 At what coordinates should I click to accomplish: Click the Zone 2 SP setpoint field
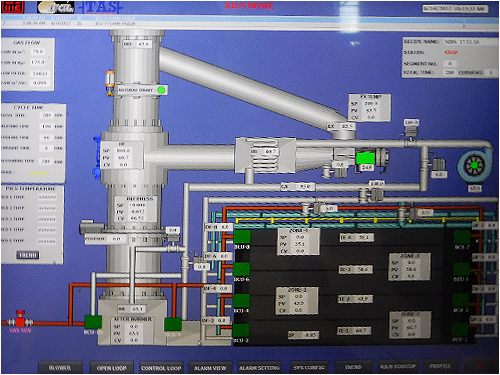298,296
